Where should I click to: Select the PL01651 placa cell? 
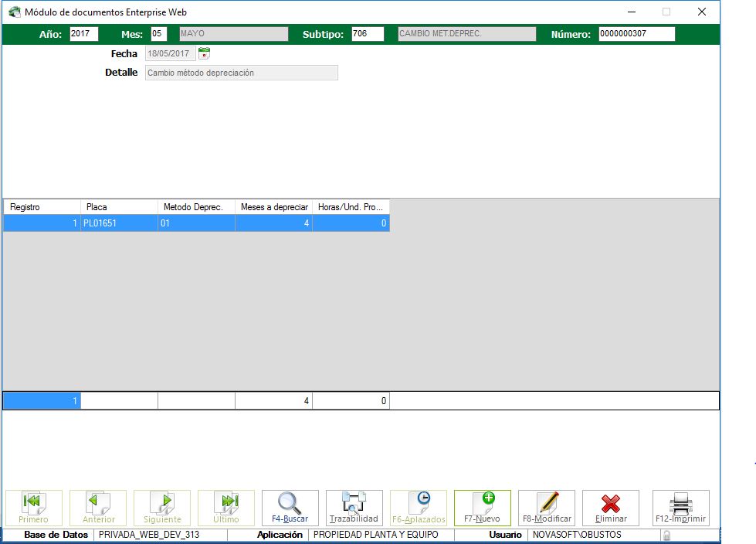click(x=119, y=223)
